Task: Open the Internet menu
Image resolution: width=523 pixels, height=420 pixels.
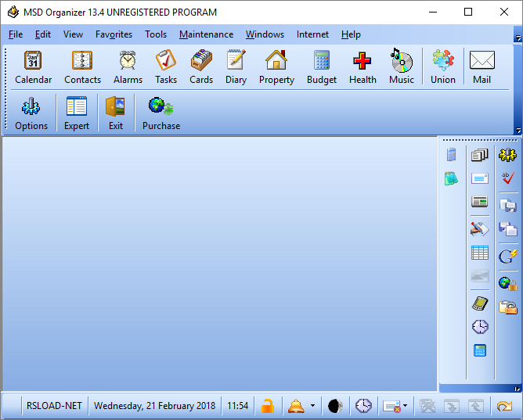Action: click(x=312, y=34)
